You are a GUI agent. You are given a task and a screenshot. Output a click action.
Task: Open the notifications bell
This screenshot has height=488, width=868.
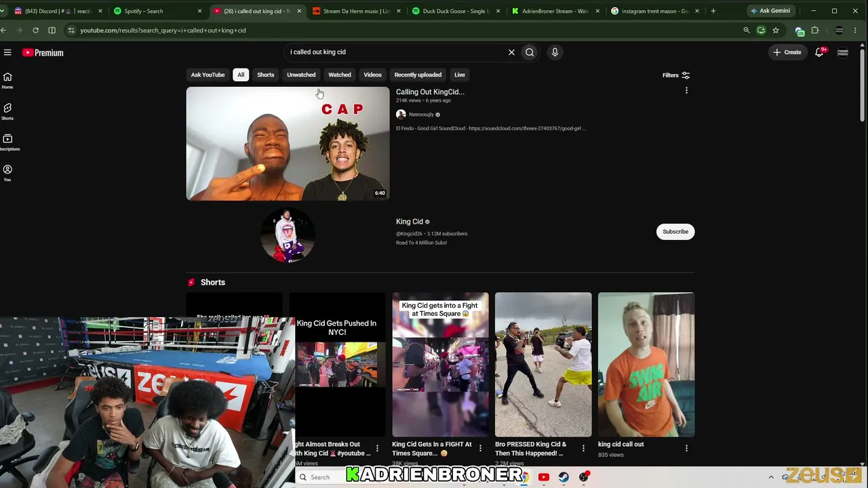click(x=819, y=52)
